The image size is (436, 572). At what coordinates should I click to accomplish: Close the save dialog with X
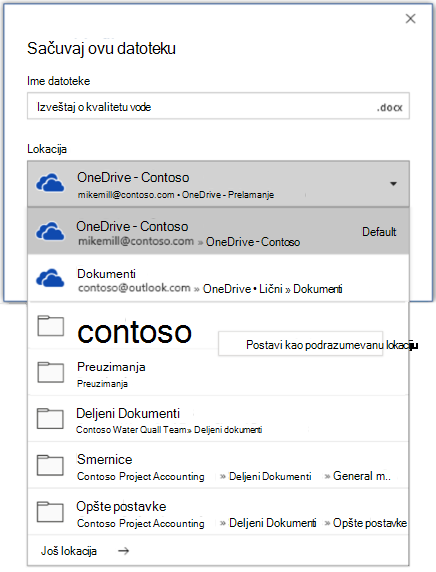pos(410,19)
